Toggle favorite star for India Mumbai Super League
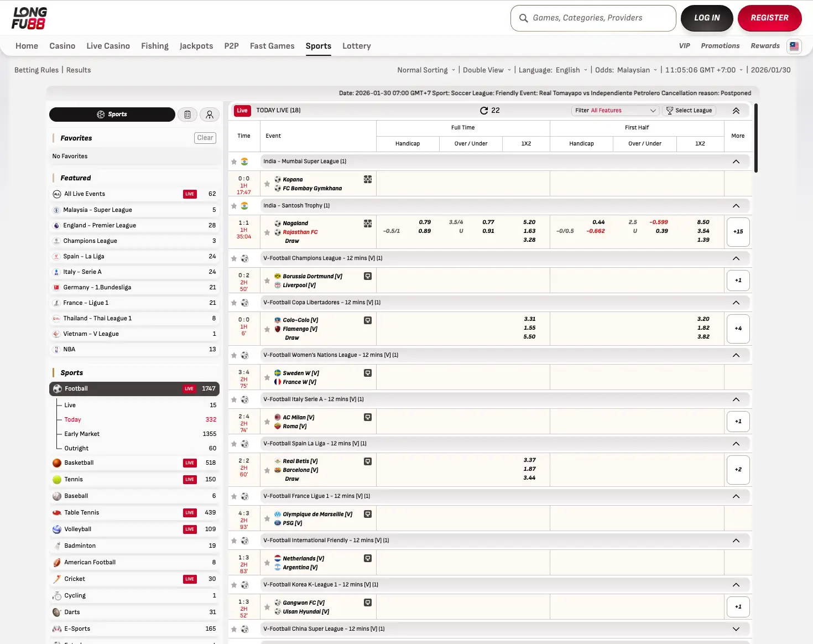The image size is (813, 644). 234,162
